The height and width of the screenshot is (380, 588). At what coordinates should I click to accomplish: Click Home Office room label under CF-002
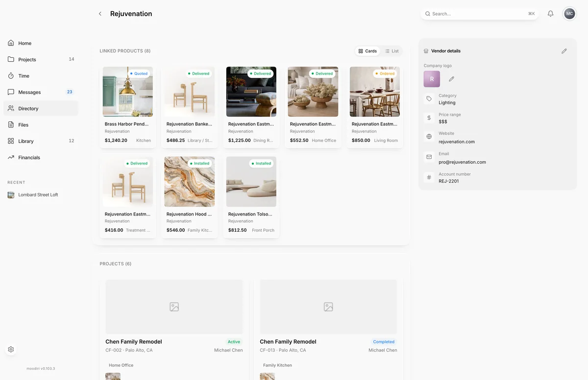coord(121,365)
